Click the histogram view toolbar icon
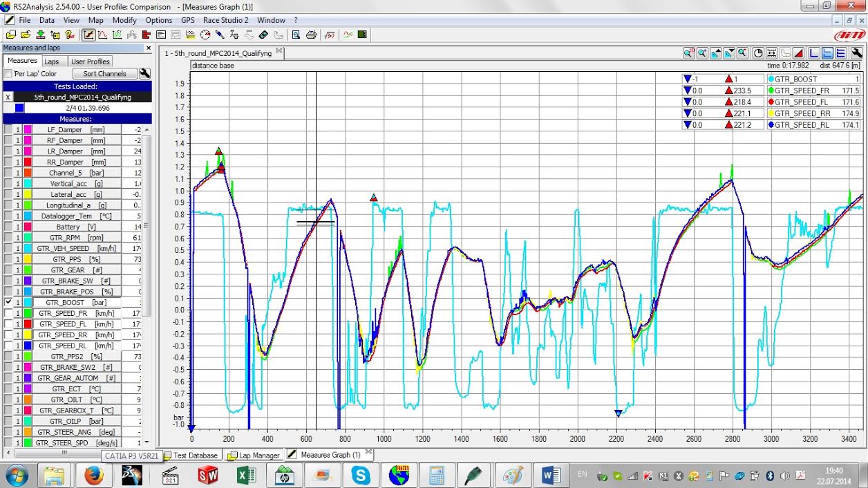The width and height of the screenshot is (868, 488). (x=102, y=34)
